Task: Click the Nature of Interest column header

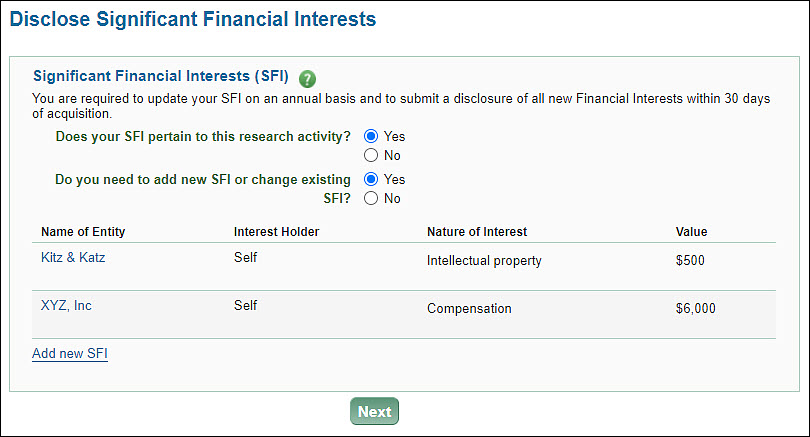Action: coord(477,232)
